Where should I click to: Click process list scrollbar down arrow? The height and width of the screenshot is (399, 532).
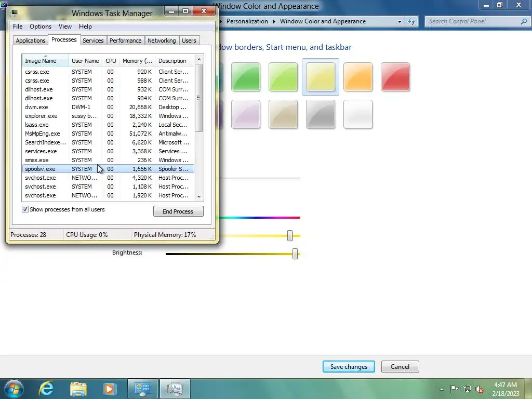[199, 197]
